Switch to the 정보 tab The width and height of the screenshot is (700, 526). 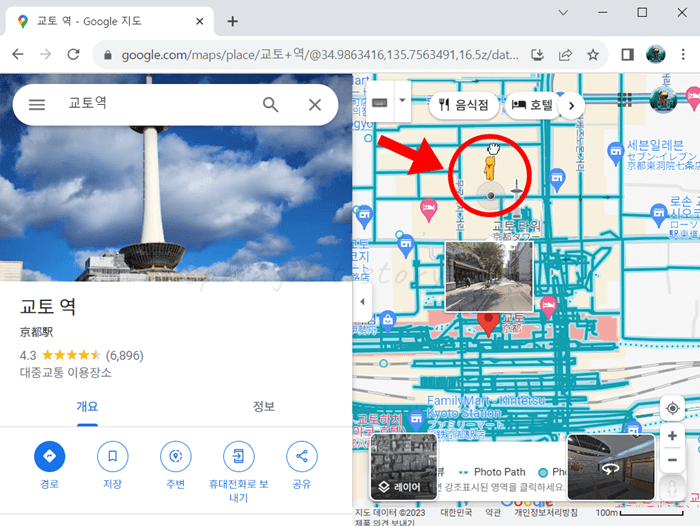click(x=264, y=407)
